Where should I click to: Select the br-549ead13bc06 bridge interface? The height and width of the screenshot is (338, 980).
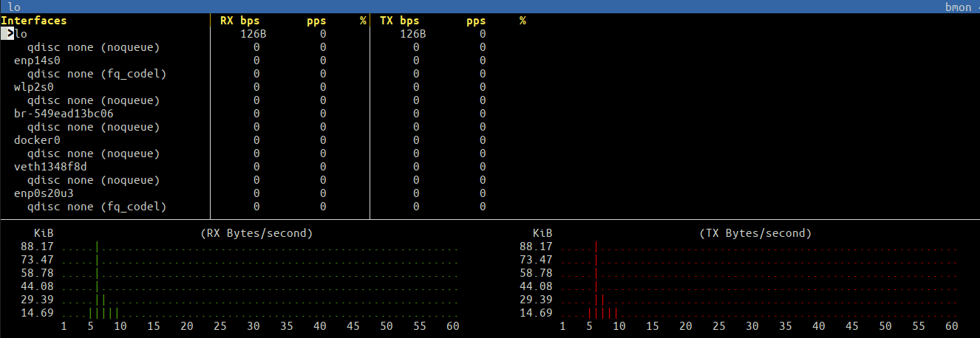pyautogui.click(x=64, y=114)
